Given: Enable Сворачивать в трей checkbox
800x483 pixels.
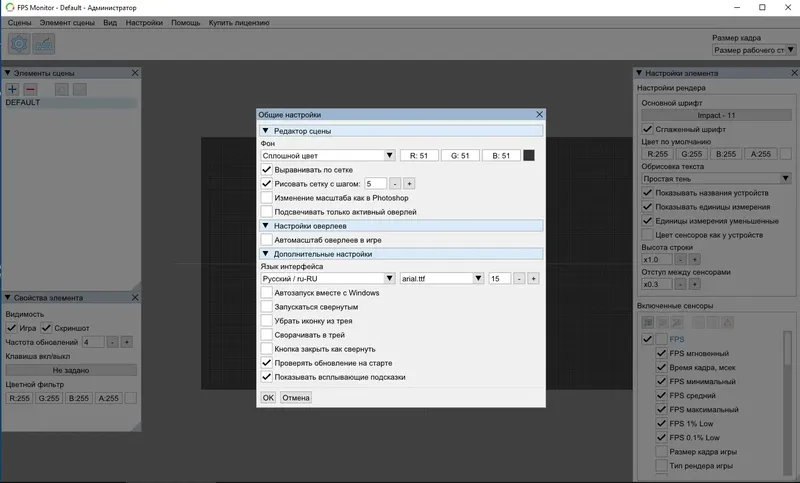Looking at the screenshot, I should tap(266, 335).
